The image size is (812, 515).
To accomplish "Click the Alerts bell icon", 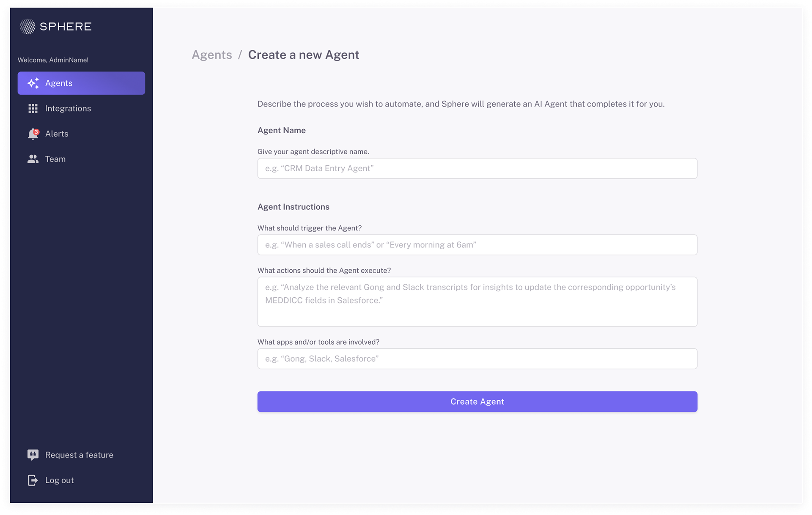I will pyautogui.click(x=32, y=134).
